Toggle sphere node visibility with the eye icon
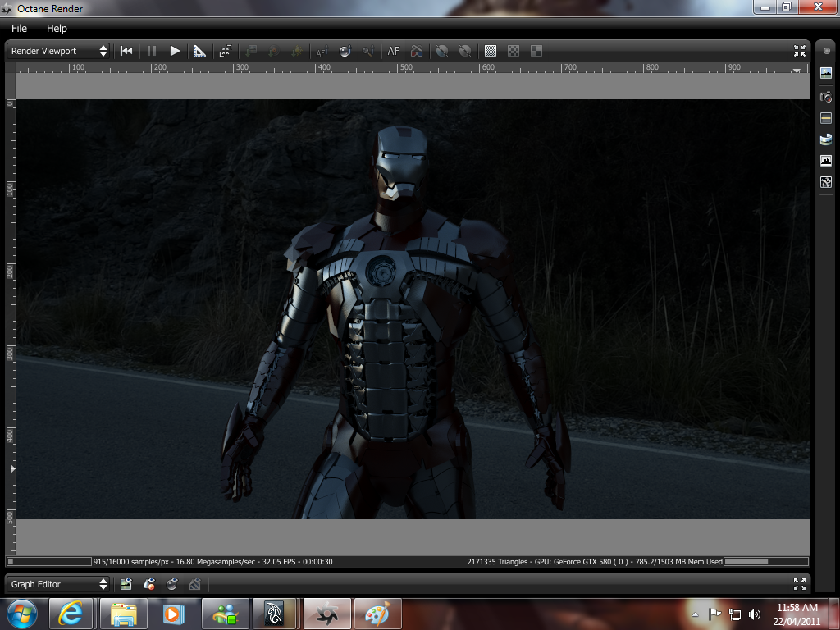This screenshot has height=630, width=840. [x=172, y=584]
